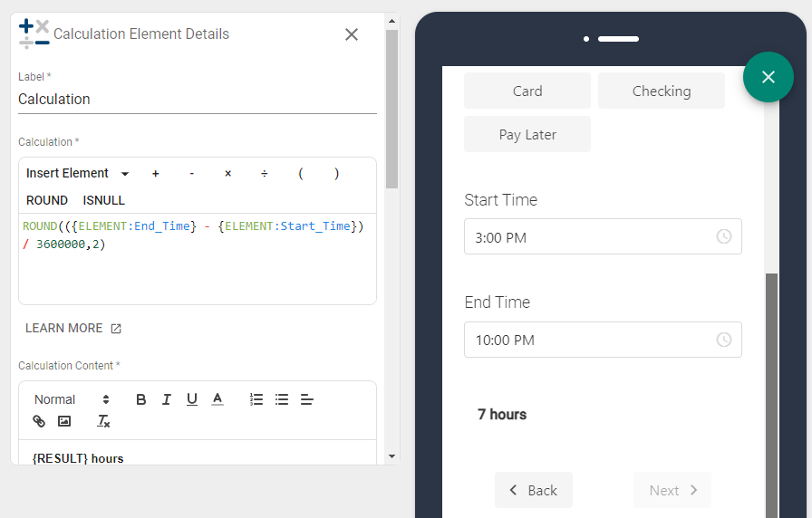Insert an opening parenthesis

pos(300,173)
